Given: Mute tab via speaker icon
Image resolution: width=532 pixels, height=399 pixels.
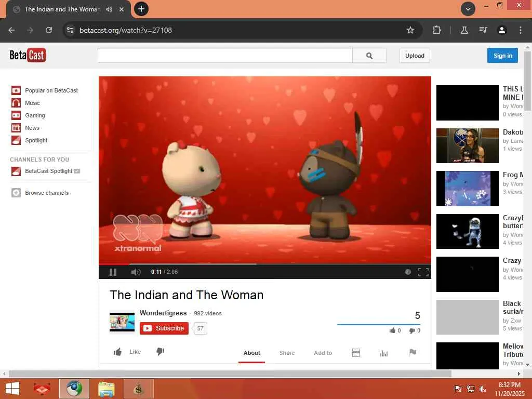Looking at the screenshot, I should point(109,9).
